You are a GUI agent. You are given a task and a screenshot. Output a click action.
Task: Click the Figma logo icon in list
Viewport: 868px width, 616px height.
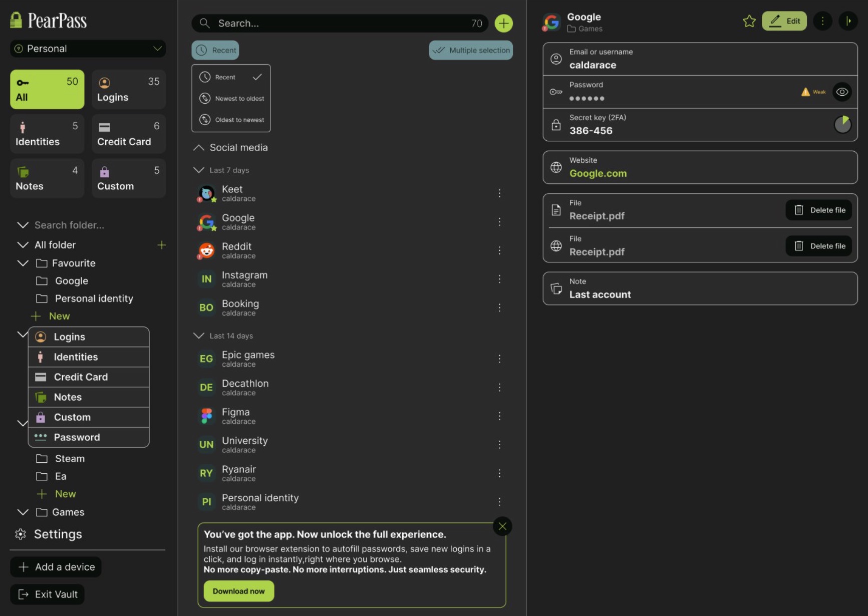206,416
